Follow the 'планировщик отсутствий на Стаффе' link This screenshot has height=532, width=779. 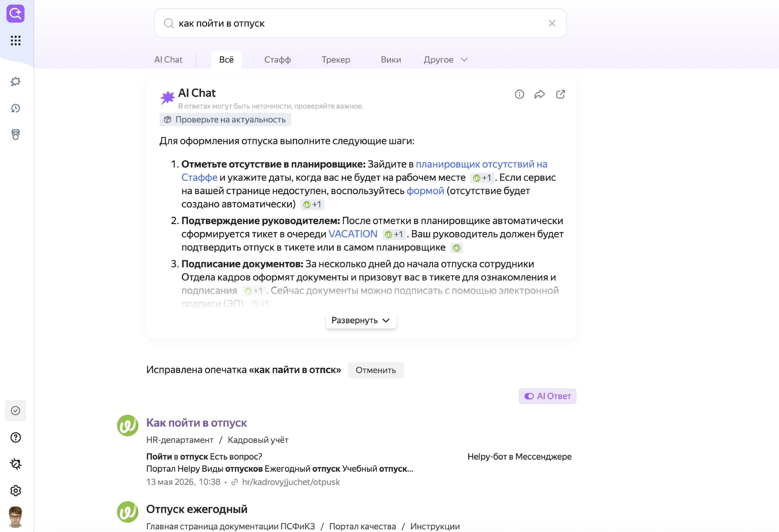481,164
